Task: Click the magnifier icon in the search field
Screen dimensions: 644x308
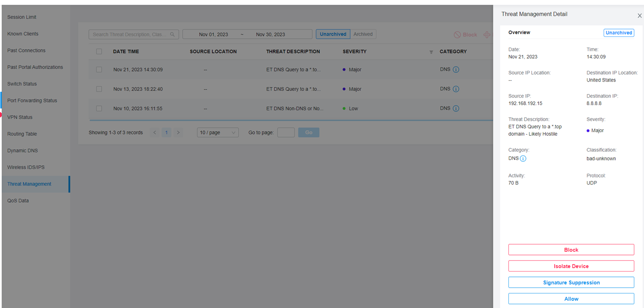Action: click(173, 34)
